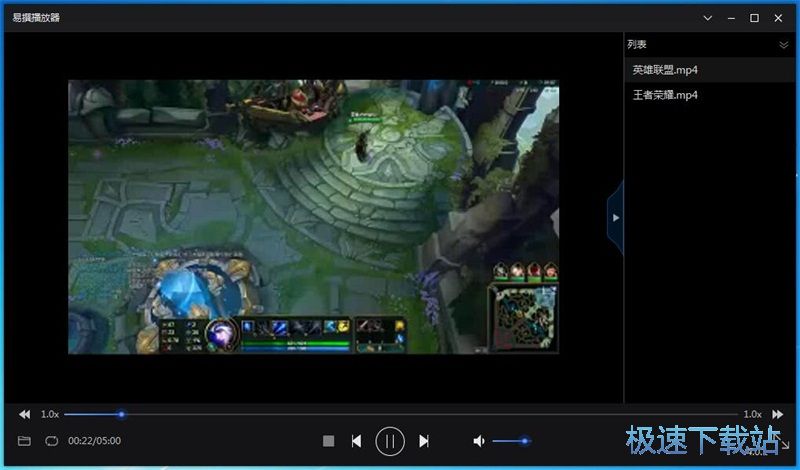
Task: Mute audio using the speaker icon
Action: (x=479, y=441)
